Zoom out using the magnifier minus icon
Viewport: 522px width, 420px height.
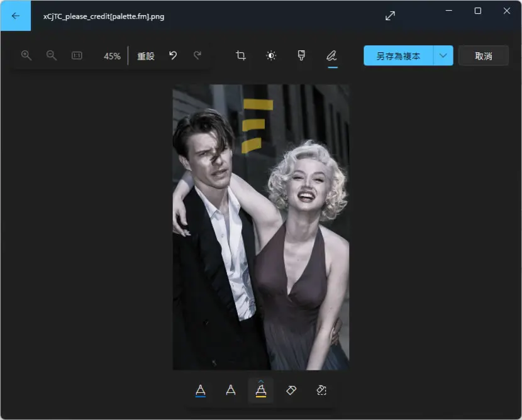pyautogui.click(x=52, y=55)
